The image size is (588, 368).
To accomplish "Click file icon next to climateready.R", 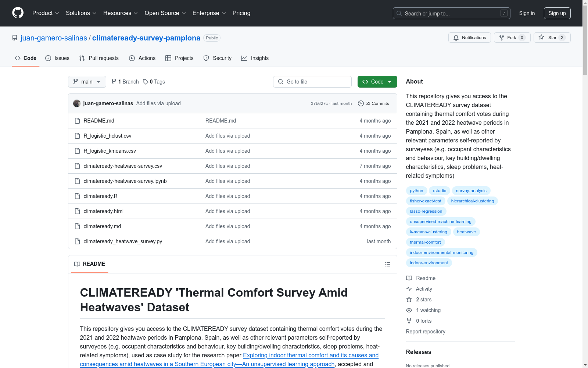I will pos(77,196).
